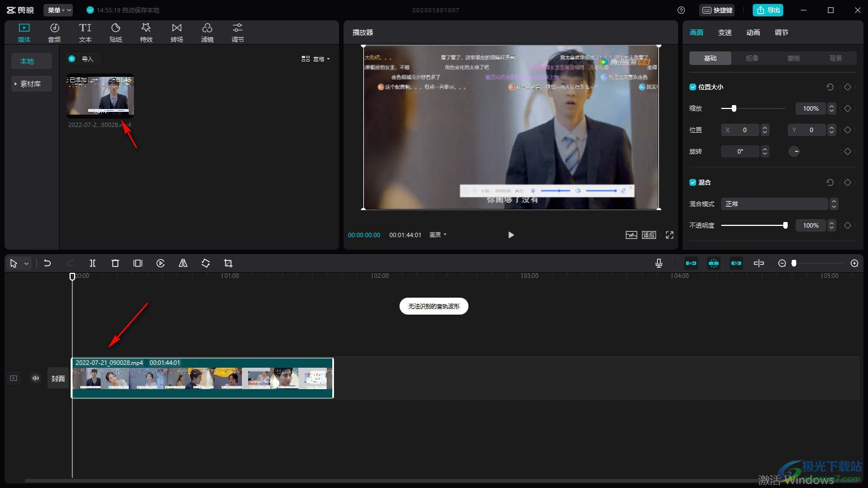Expand the 素材库 library tree item
The height and width of the screenshot is (488, 868).
tap(32, 84)
